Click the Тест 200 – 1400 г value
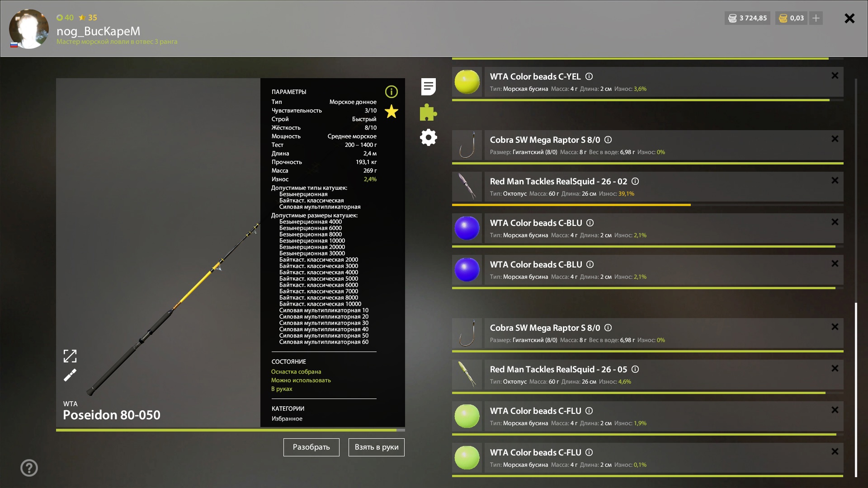This screenshot has height=488, width=868. (361, 145)
